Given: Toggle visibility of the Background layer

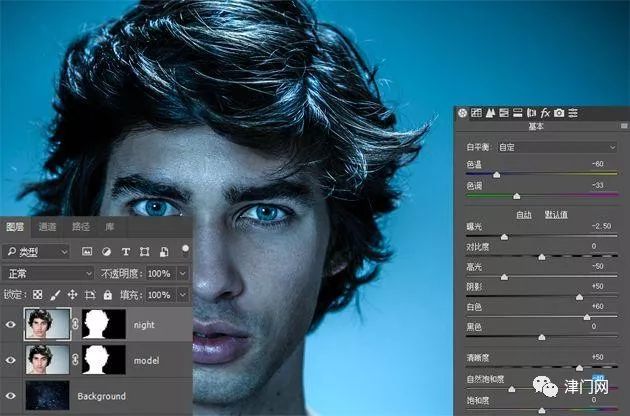Looking at the screenshot, I should point(13,396).
